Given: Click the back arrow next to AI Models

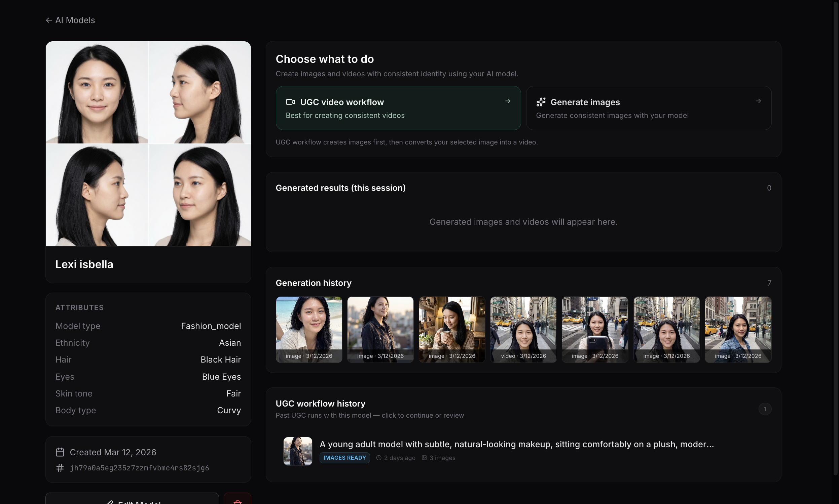Looking at the screenshot, I should 49,20.
